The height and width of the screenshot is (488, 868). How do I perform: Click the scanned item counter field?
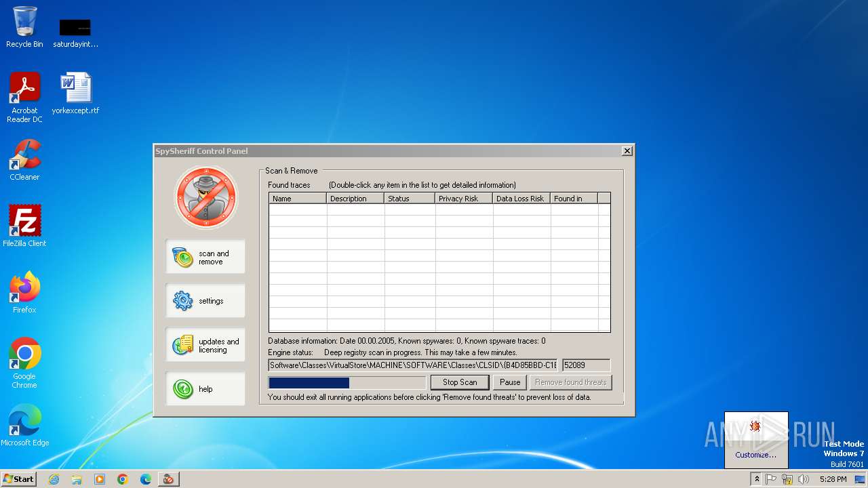coord(587,365)
